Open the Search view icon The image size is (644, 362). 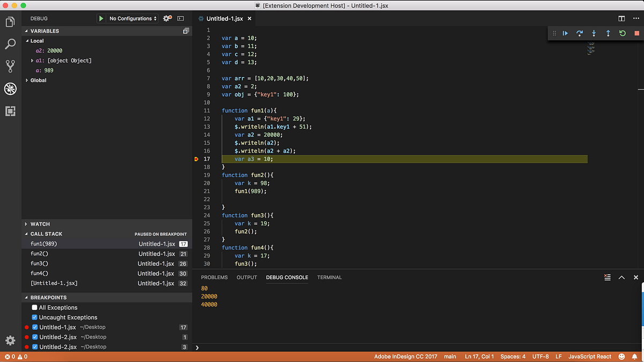10,44
